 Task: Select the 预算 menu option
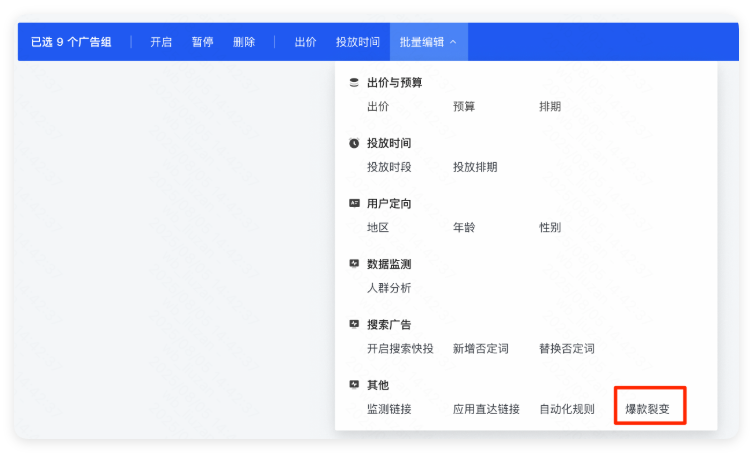coord(464,107)
